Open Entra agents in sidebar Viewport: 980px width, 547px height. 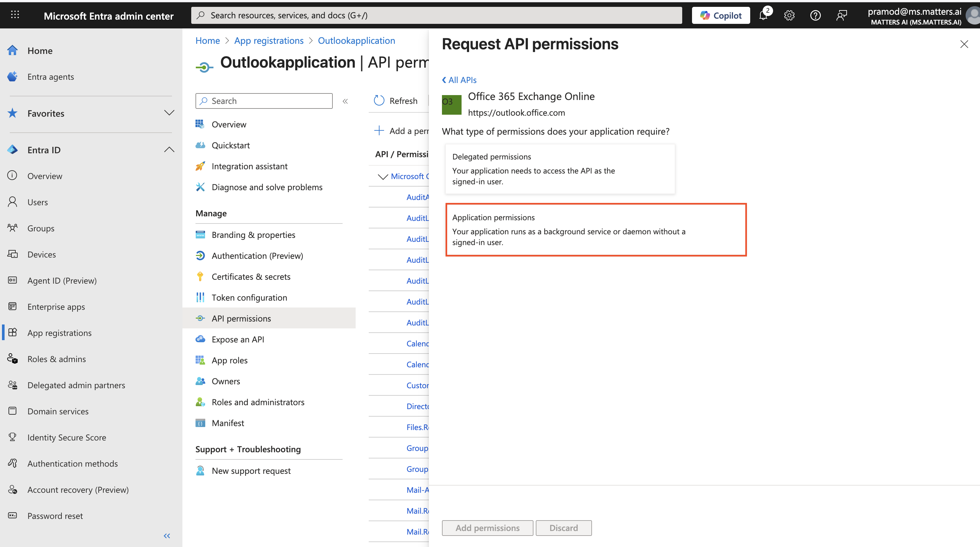(x=51, y=77)
